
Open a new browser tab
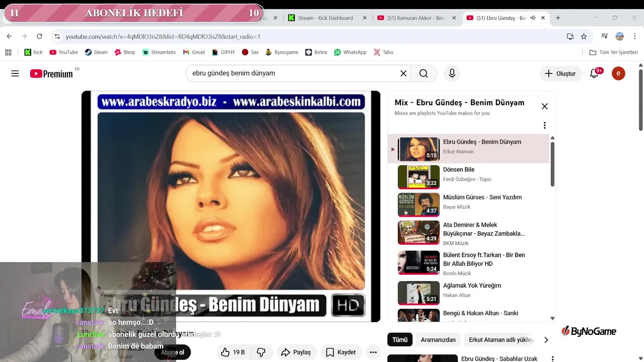pyautogui.click(x=558, y=18)
